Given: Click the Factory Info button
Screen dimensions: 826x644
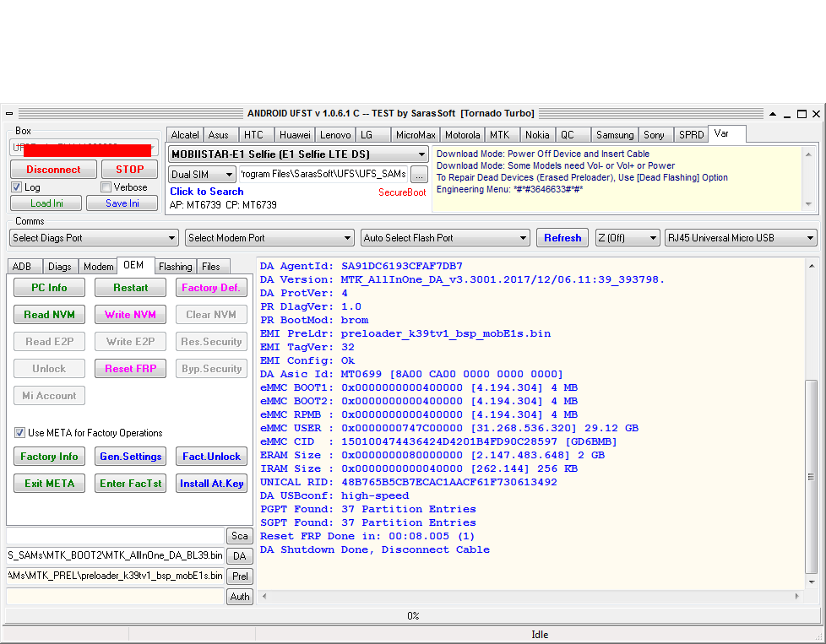Looking at the screenshot, I should tap(49, 457).
